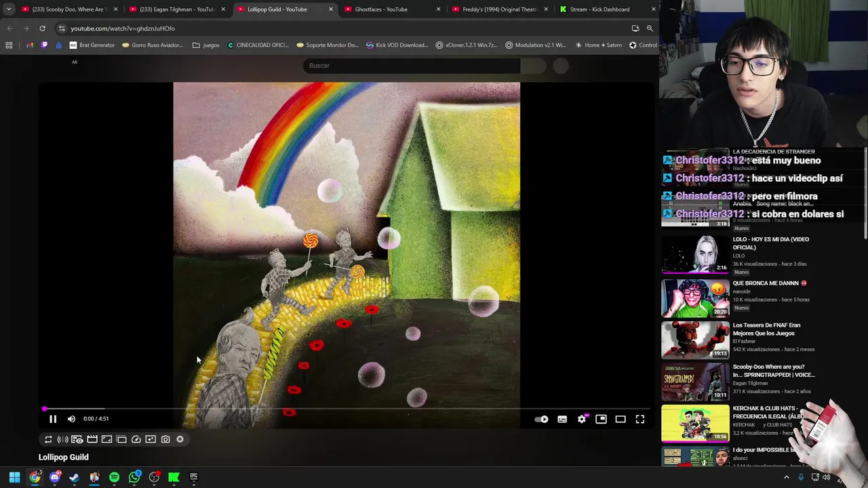Click the install app icon in the address bar
The image size is (868, 488).
point(635,28)
